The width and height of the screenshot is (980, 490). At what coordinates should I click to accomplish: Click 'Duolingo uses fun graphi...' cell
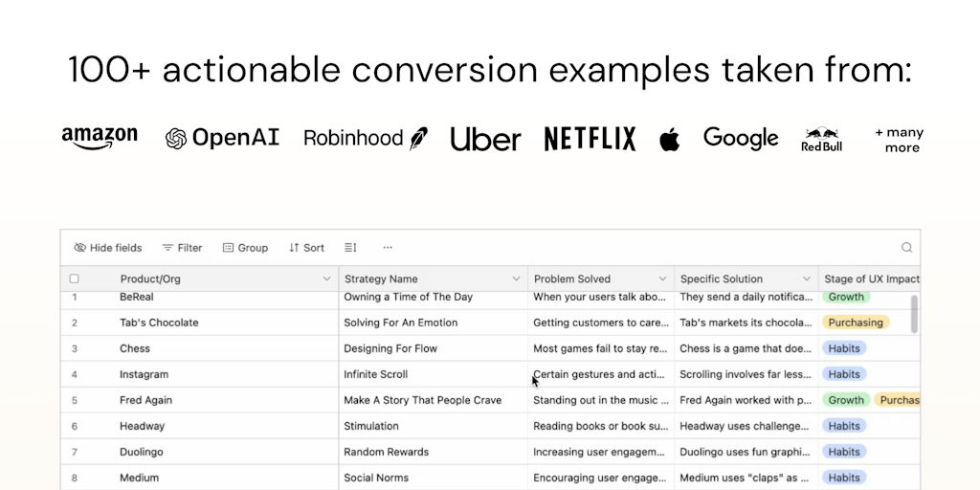746,452
